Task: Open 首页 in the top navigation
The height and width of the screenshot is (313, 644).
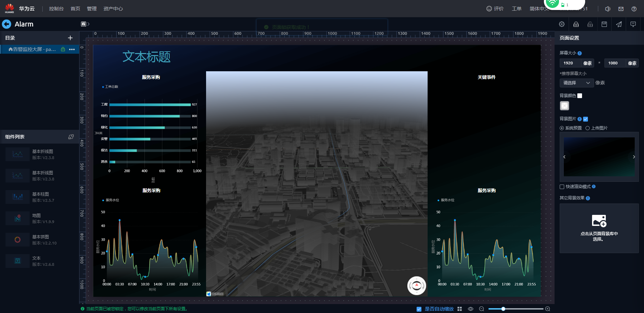Action: coord(75,9)
